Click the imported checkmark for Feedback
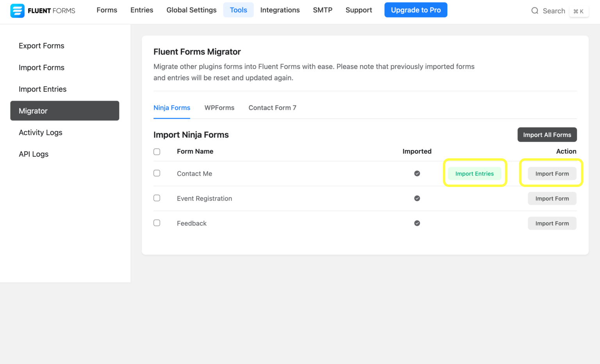The width and height of the screenshot is (600, 364). click(417, 223)
